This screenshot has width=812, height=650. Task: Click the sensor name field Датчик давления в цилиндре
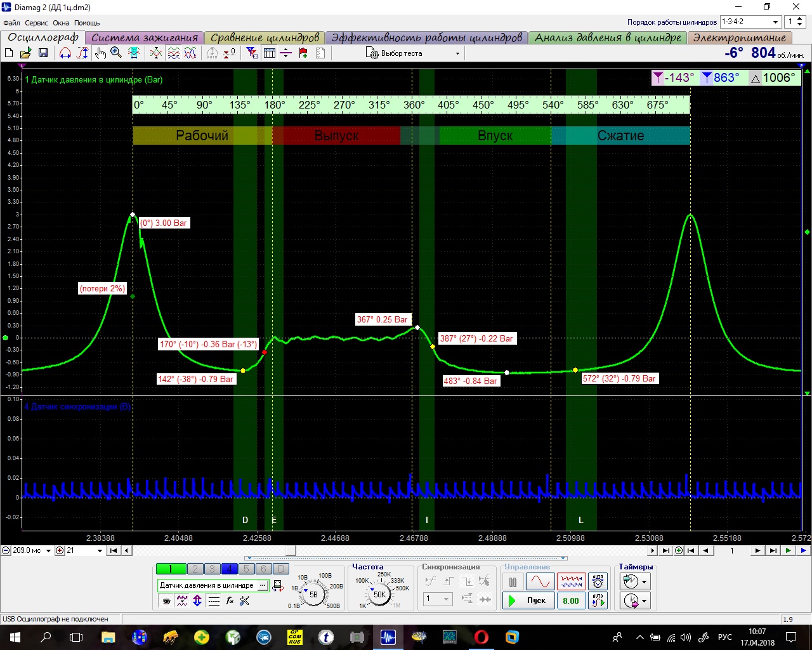coord(207,585)
